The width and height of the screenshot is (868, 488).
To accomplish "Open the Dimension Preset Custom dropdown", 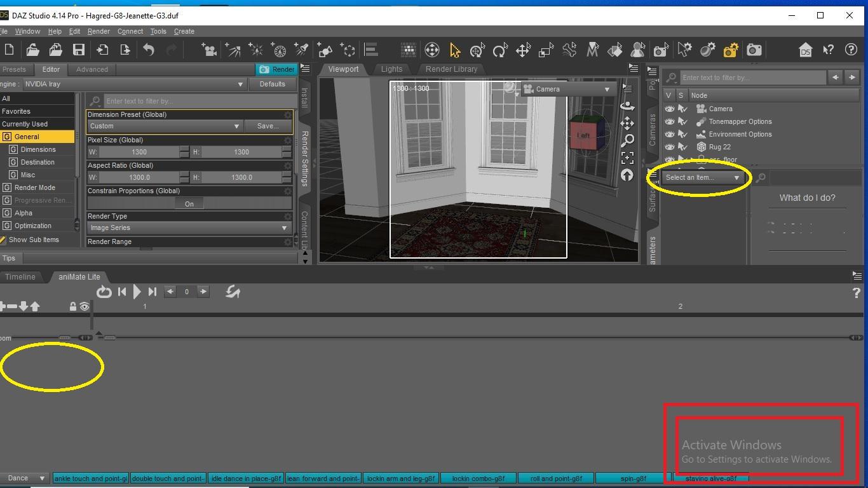I will click(x=165, y=126).
